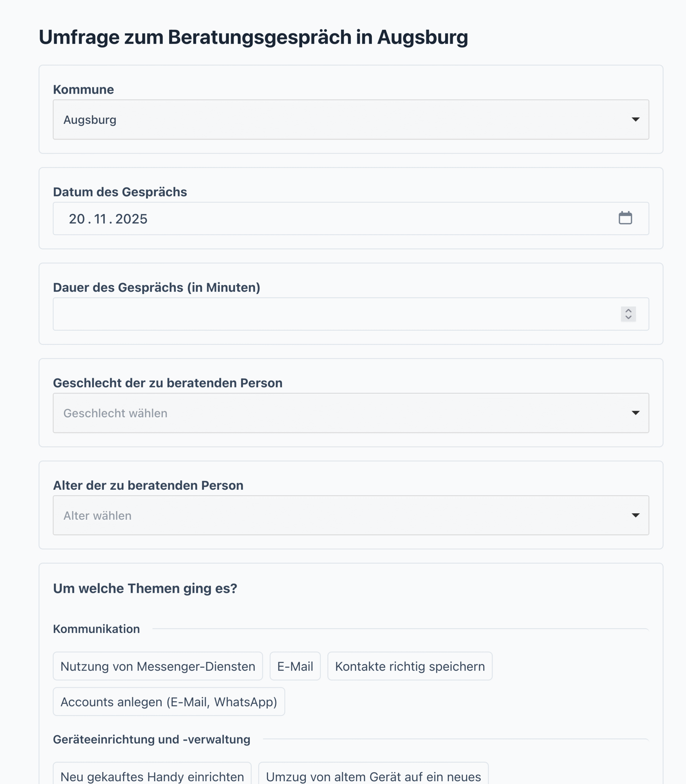
Task: Select 'Accounts anlegen (E-Mail, WhatsApp)' topic
Action: (169, 702)
